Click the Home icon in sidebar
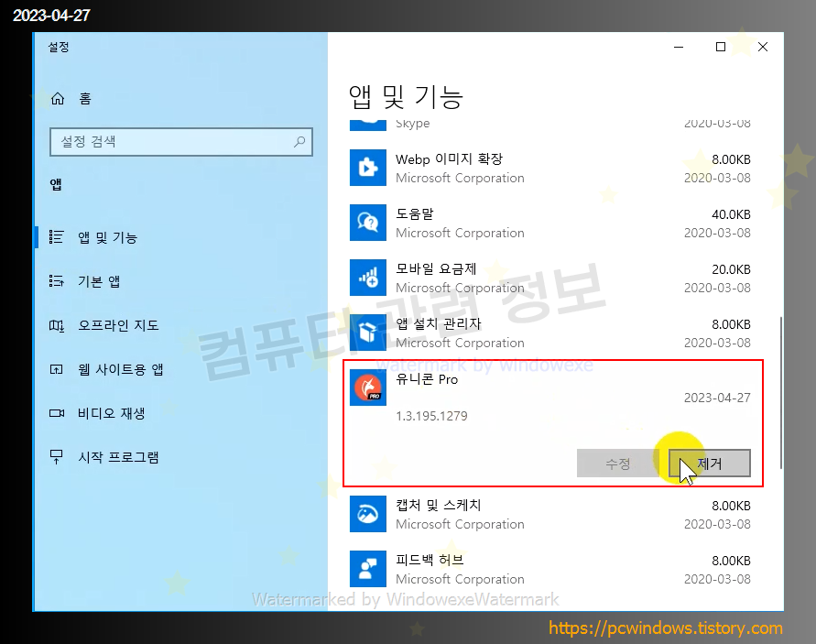Viewport: 816px width, 644px height. [x=58, y=98]
